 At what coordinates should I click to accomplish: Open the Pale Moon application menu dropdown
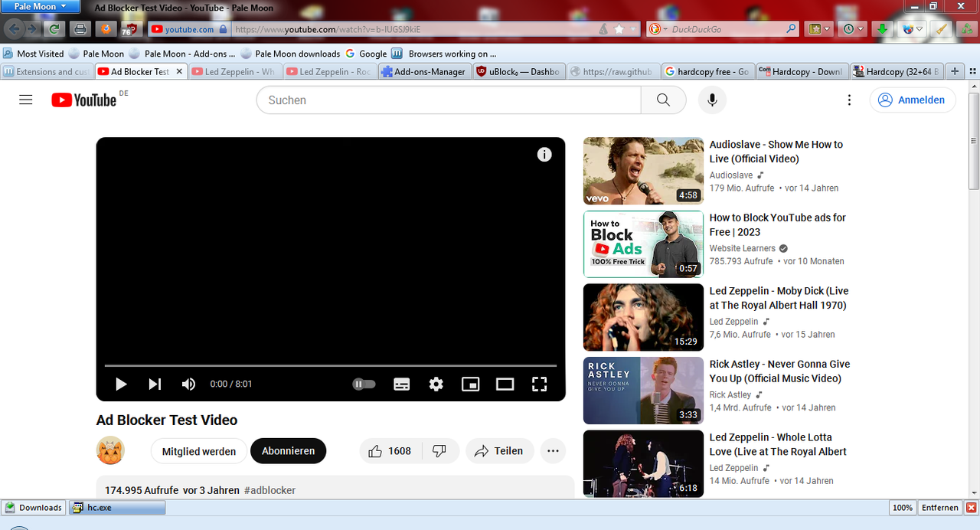[x=40, y=6]
